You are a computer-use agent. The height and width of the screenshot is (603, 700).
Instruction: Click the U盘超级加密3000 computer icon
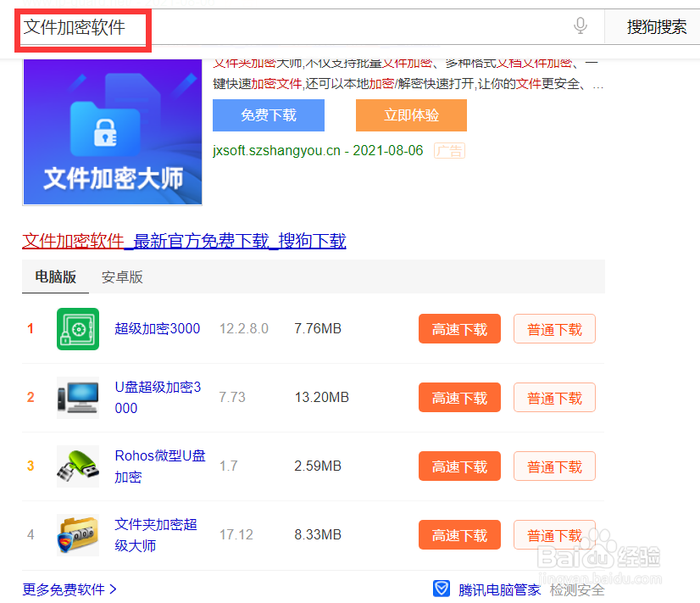[x=78, y=398]
